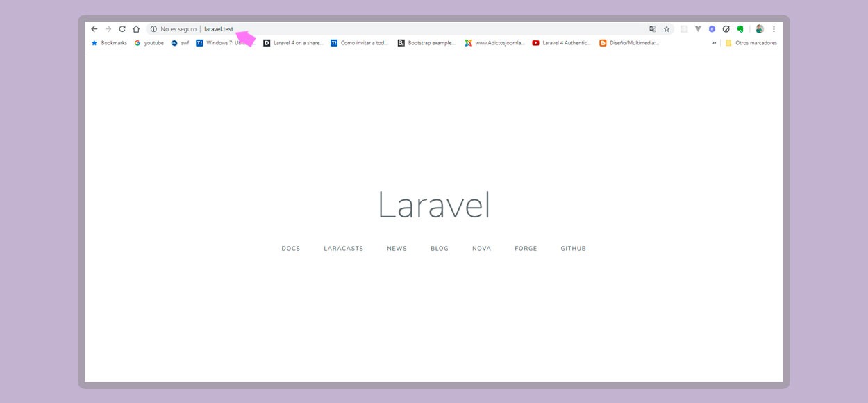The width and height of the screenshot is (868, 403).
Task: Open the 'Windows 7' bookmark
Action: pos(226,43)
